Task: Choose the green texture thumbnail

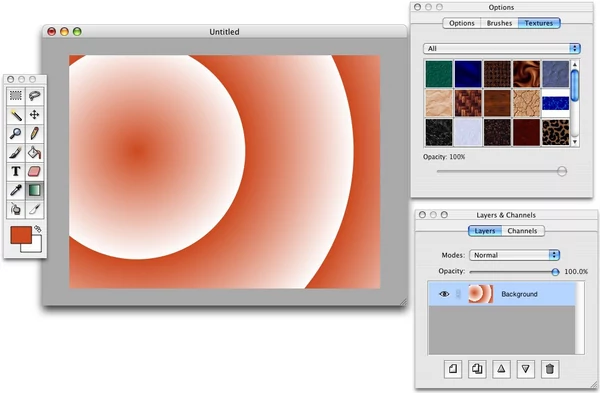Action: click(439, 74)
